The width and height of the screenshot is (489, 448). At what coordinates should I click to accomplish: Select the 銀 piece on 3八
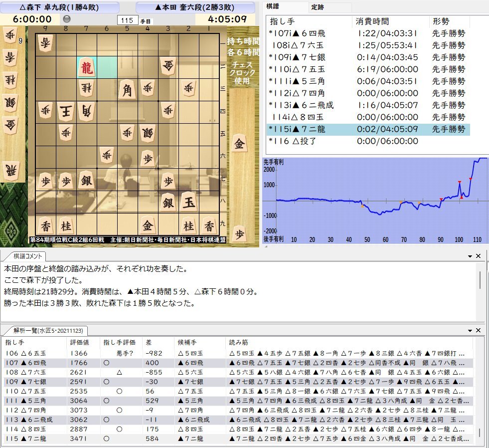point(168,203)
